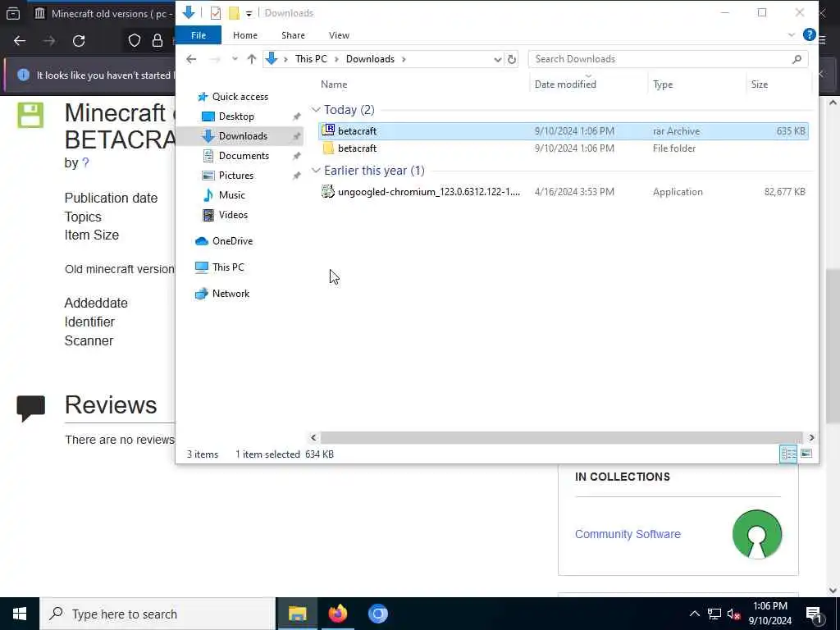Click the Firefox shield tracking protection icon
Image resolution: width=840 pixels, height=630 pixels.
click(135, 41)
